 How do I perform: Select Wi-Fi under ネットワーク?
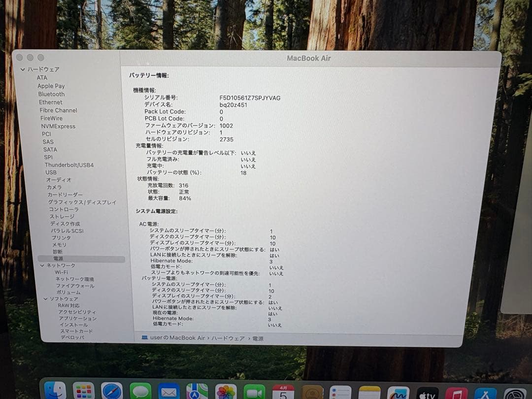click(62, 272)
